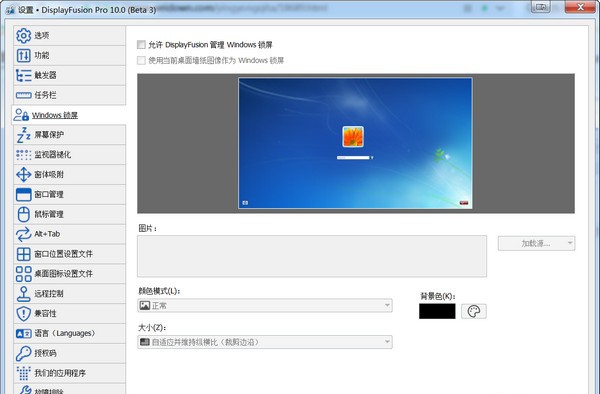
Task: Click the black 背景色 color swatch
Action: click(437, 311)
